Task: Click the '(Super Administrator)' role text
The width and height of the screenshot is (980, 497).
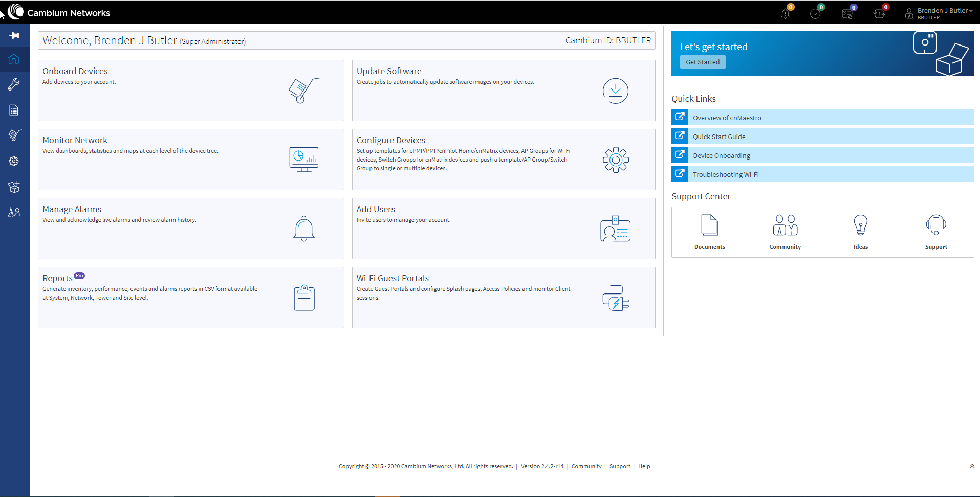Action: (x=213, y=41)
